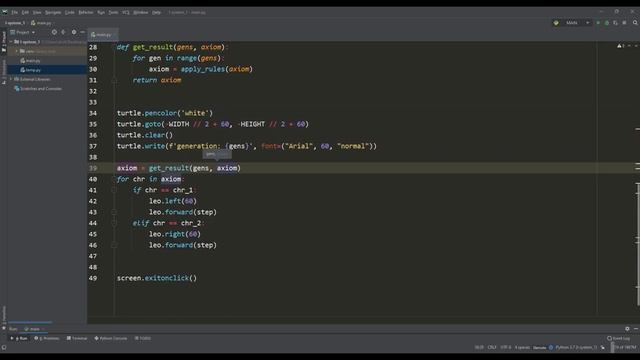Open the Tools menu
This screenshot has width=640, height=360.
click(113, 12)
